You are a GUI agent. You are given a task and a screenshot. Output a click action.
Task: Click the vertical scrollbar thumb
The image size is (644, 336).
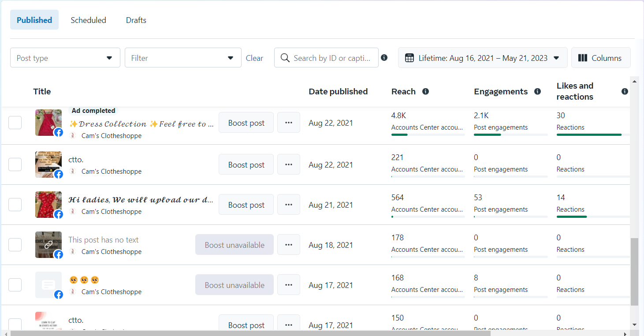click(x=634, y=271)
